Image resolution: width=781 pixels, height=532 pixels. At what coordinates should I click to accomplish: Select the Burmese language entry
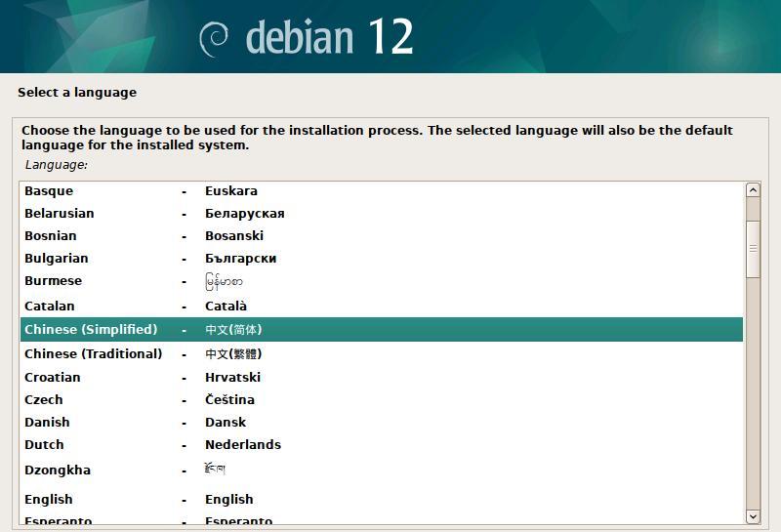click(382, 281)
